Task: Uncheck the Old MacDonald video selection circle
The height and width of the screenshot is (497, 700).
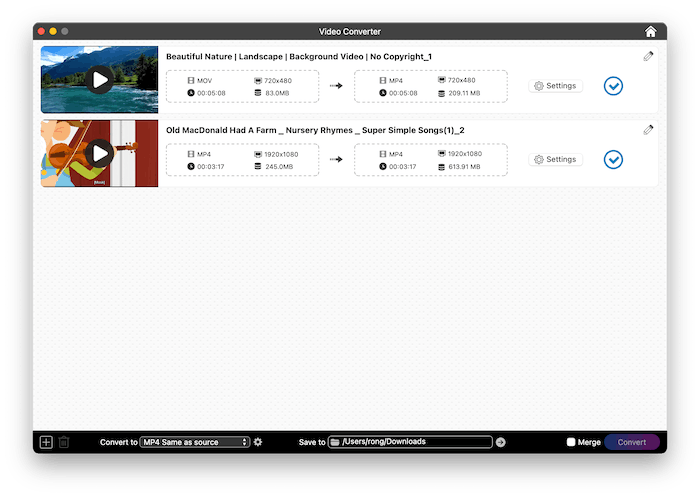Action: point(613,159)
